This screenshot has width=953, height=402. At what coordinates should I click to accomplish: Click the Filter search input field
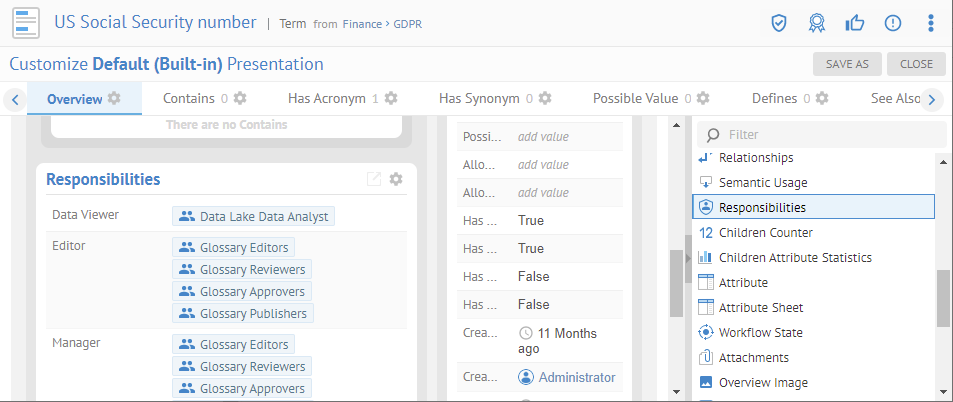click(x=830, y=134)
